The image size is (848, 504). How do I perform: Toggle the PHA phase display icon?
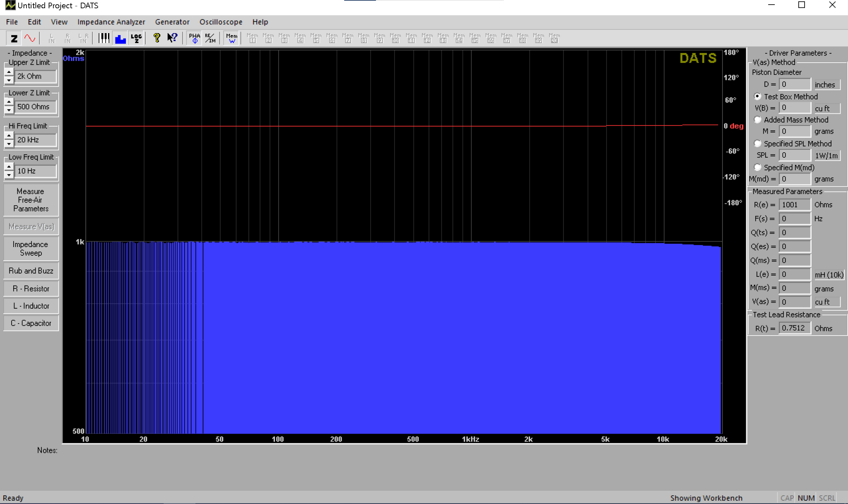tap(194, 38)
